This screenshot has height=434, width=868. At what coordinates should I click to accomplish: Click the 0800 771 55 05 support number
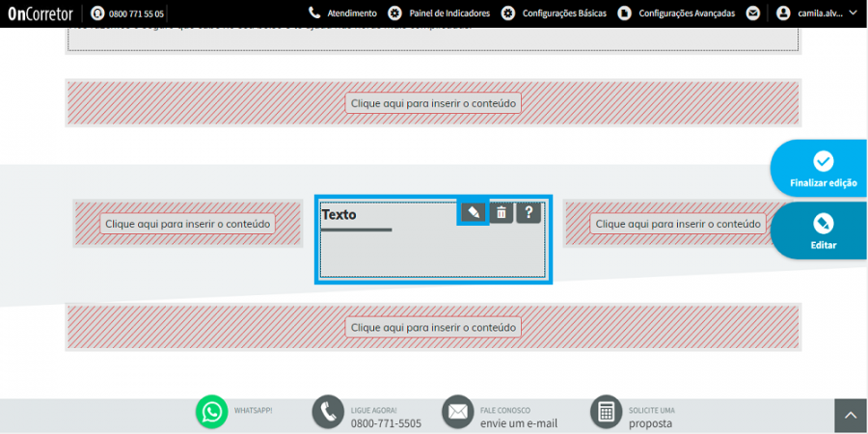(136, 14)
